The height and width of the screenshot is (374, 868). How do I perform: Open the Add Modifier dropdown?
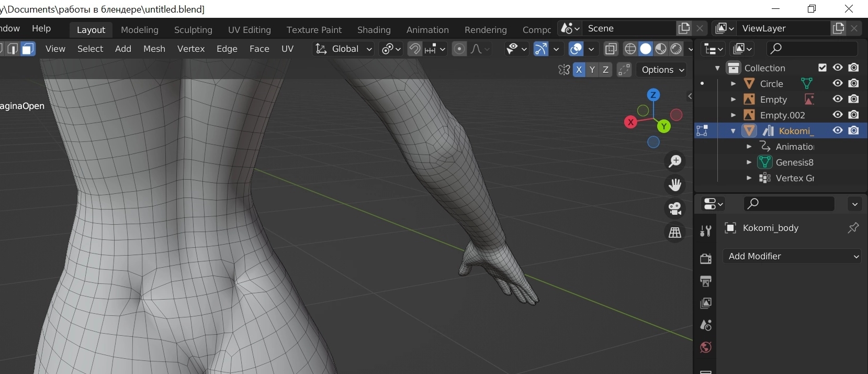click(x=792, y=256)
